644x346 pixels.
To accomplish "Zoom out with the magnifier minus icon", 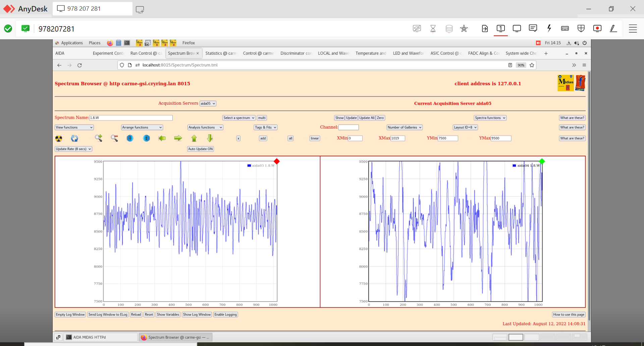I will 114,138.
